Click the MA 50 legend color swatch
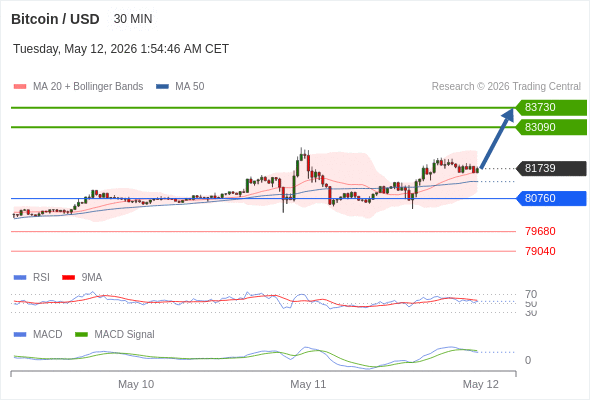The image size is (590, 400). 163,87
